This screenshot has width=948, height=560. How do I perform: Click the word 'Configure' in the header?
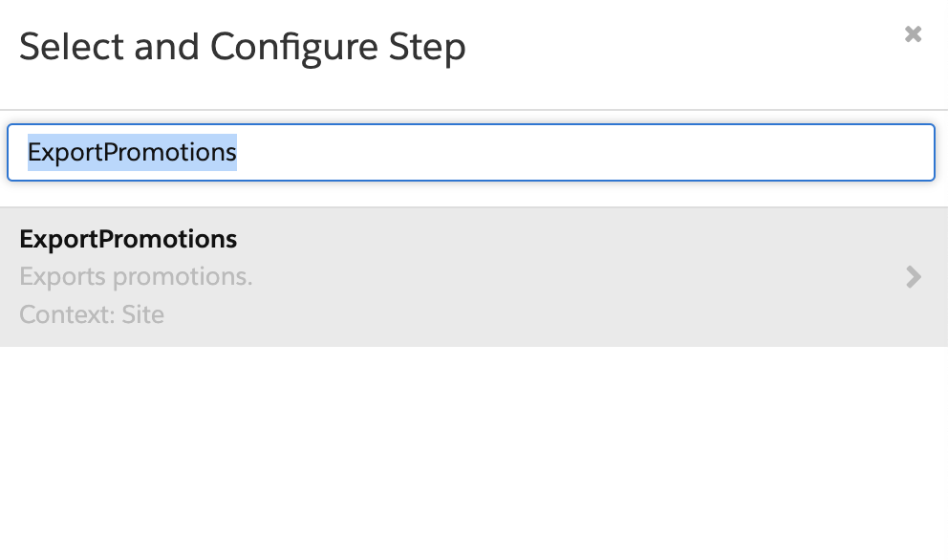click(x=293, y=47)
